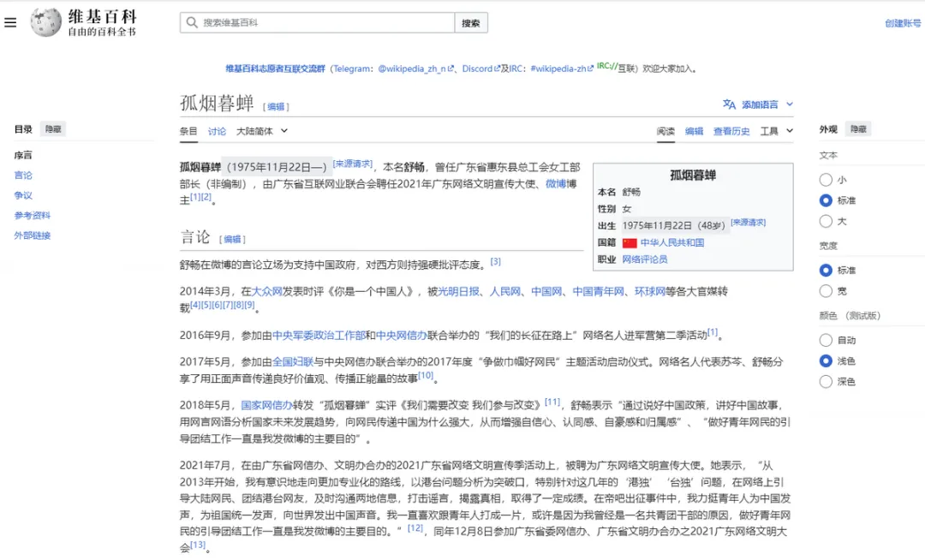This screenshot has height=560, width=925.
Task: Open the 中国网 link
Action: point(546,291)
